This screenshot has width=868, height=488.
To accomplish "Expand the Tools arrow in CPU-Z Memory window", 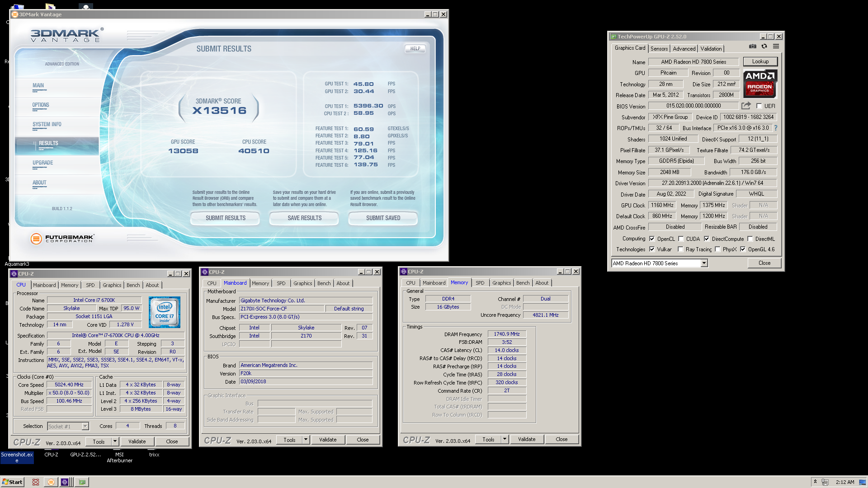I will [x=505, y=439].
